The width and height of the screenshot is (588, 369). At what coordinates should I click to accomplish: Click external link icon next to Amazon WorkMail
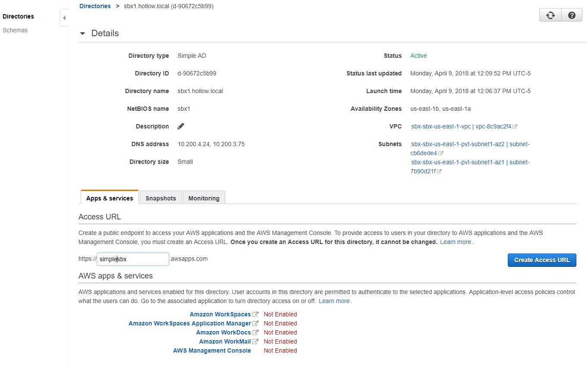coord(256,342)
